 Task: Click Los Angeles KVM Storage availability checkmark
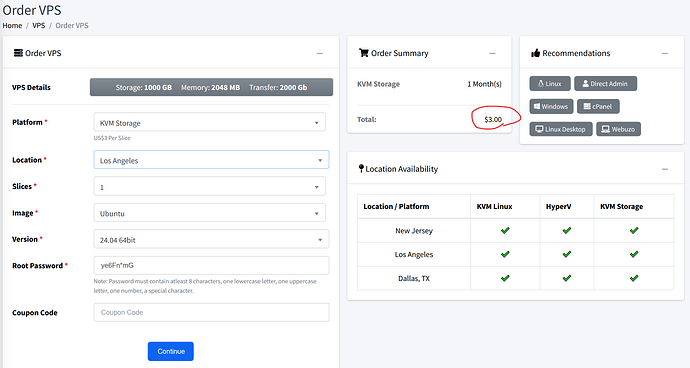pos(634,254)
